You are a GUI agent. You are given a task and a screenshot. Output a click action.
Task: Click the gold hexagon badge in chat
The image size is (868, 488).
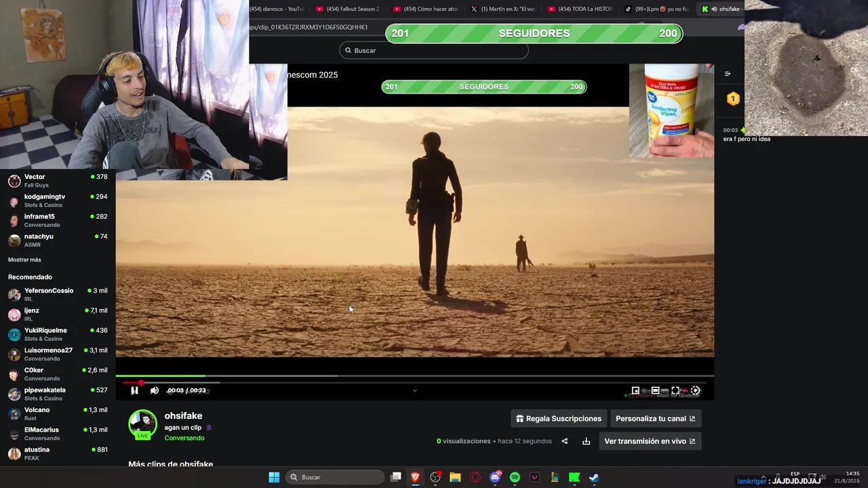pos(733,99)
